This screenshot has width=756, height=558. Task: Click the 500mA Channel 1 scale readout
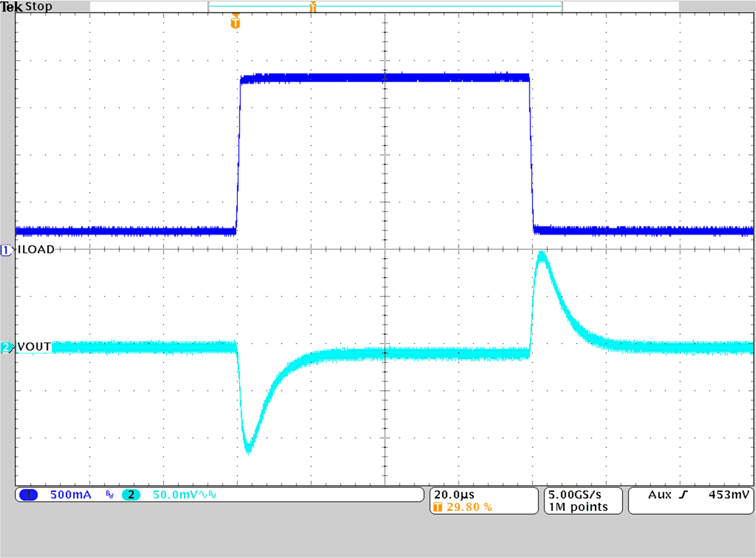pyautogui.click(x=70, y=494)
